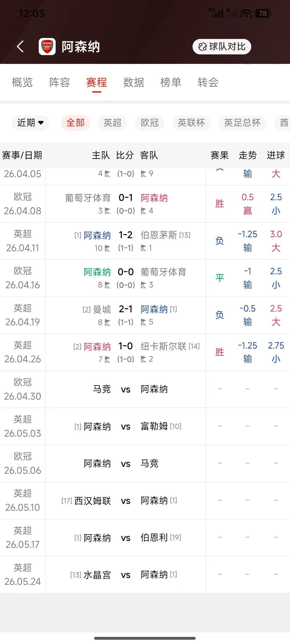Screen dimensions: 290x644
Task: Select the 全部 competition filter
Action: [x=75, y=123]
